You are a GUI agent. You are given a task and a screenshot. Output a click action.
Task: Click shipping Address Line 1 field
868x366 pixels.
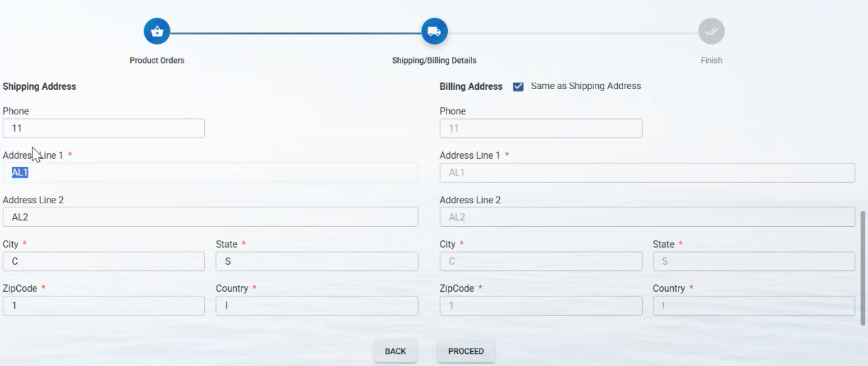[210, 173]
